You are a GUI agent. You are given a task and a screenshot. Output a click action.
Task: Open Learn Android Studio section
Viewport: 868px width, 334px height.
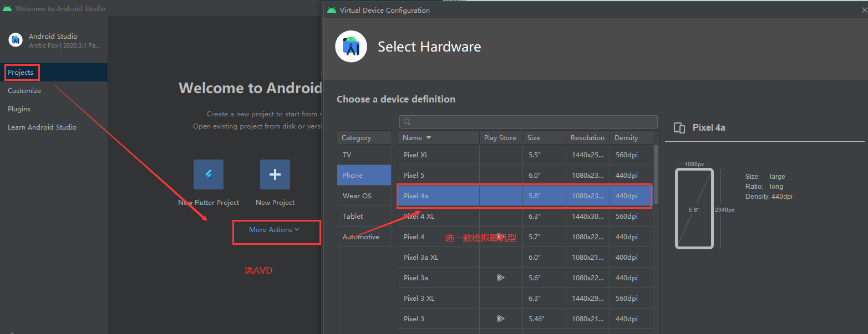42,127
